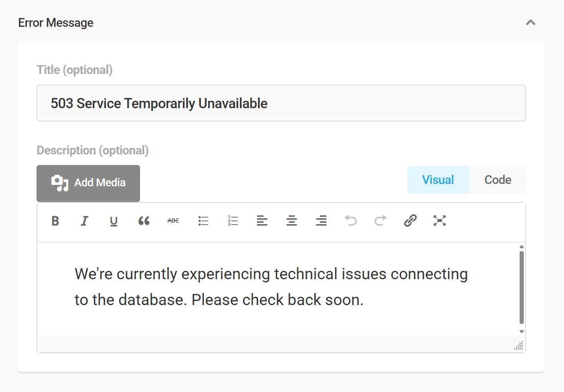Toggle bold formatting in the editor
Viewport: 564px width, 392px height.
click(55, 221)
